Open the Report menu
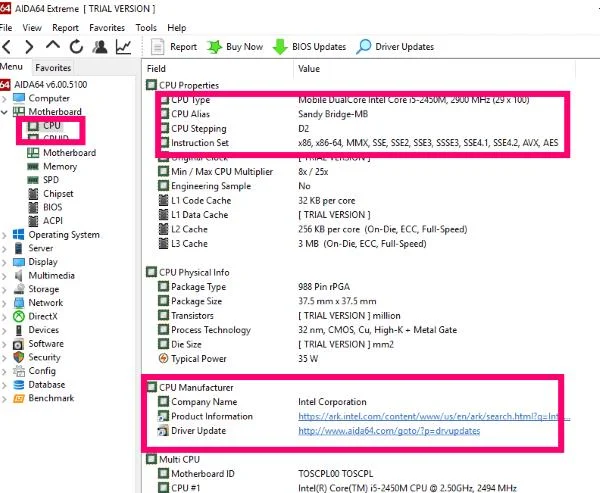The image size is (600, 493). click(65, 28)
